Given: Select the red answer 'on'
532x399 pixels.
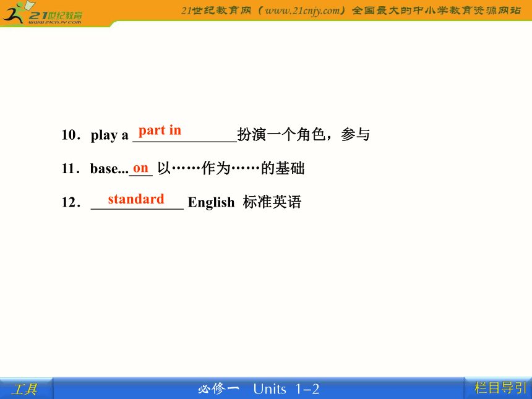Looking at the screenshot, I should 140,168.
